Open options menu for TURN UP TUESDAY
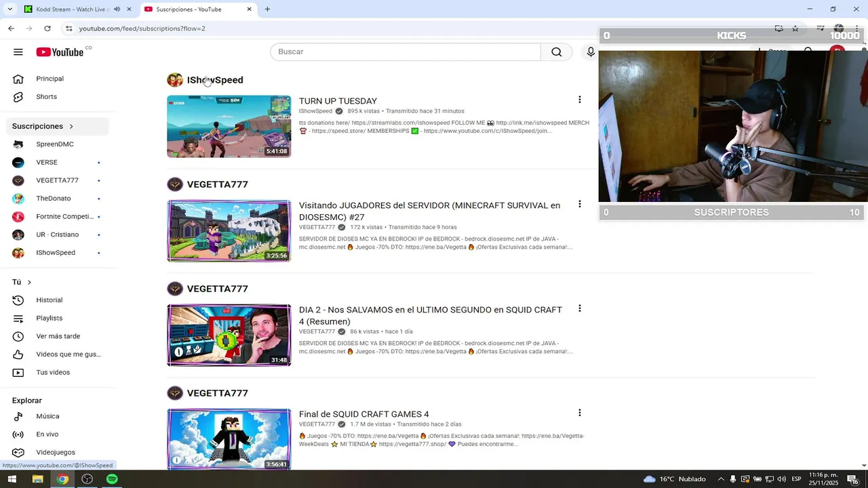The width and height of the screenshot is (868, 488). 579,100
